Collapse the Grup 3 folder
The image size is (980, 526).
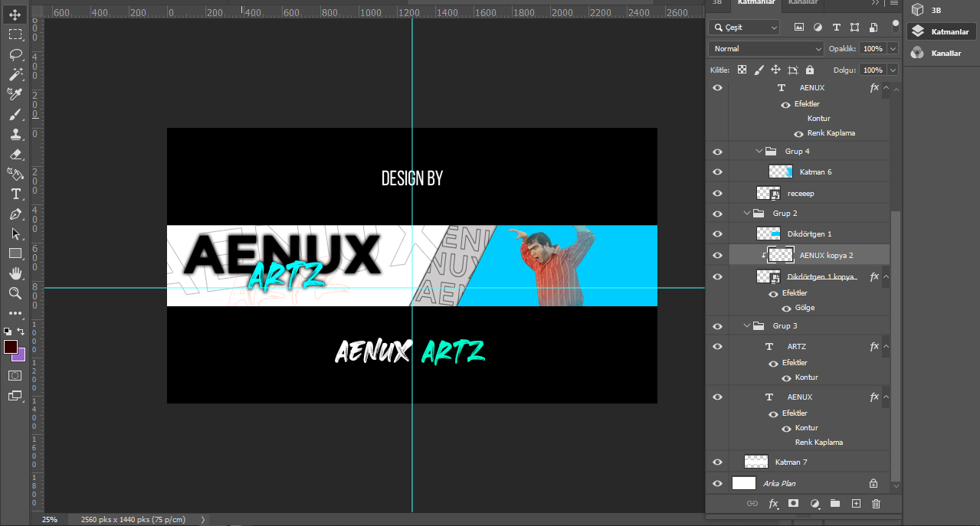tap(747, 325)
